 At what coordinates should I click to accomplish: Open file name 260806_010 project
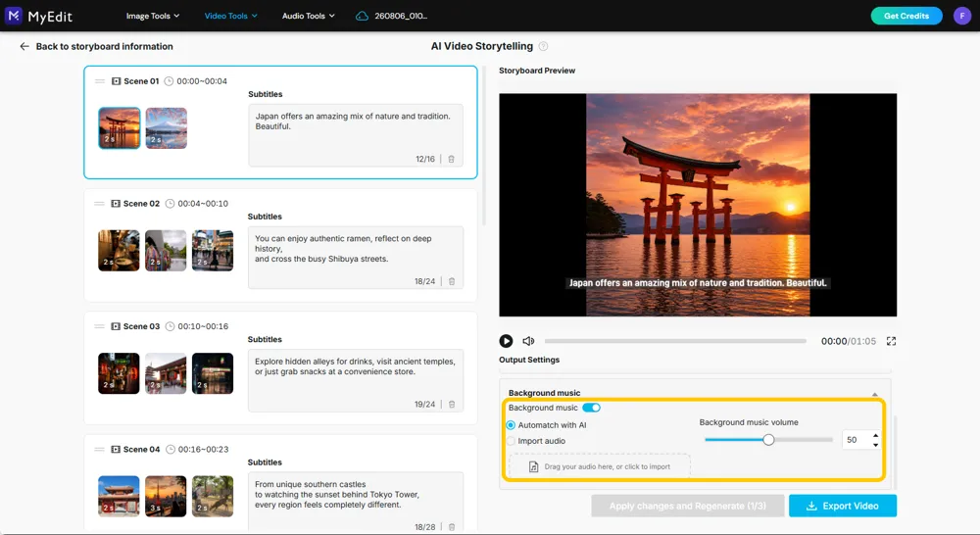(401, 17)
